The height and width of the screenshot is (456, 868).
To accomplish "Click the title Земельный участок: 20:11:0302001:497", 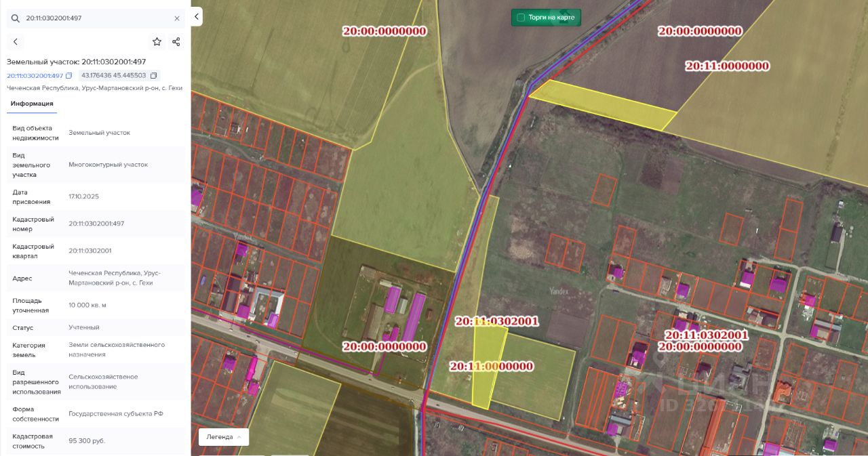I will click(76, 62).
